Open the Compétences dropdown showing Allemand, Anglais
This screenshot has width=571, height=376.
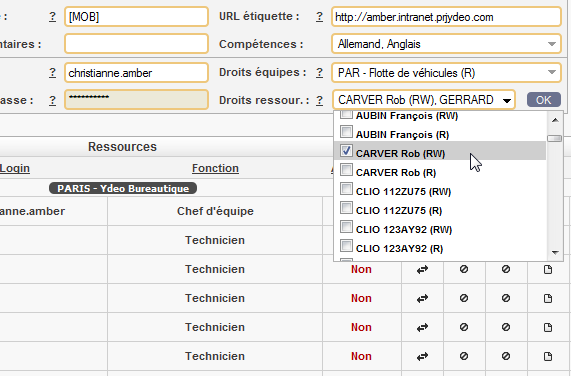click(x=446, y=44)
